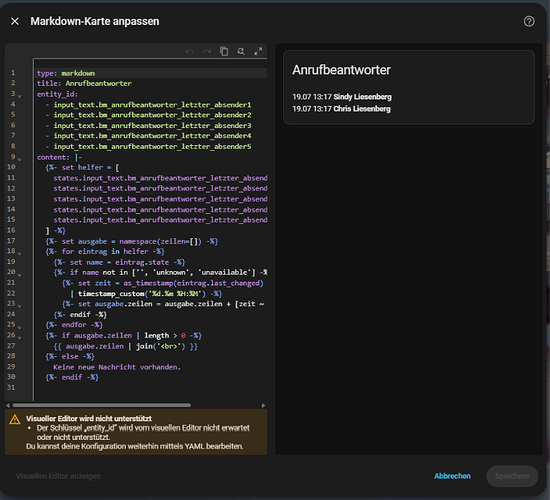Click the horizontal scrollbar right arrow
The height and width of the screenshot is (500, 550).
tap(263, 405)
